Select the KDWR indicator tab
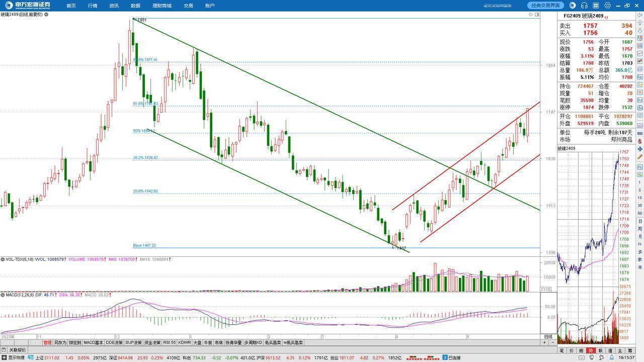 click(x=185, y=342)
